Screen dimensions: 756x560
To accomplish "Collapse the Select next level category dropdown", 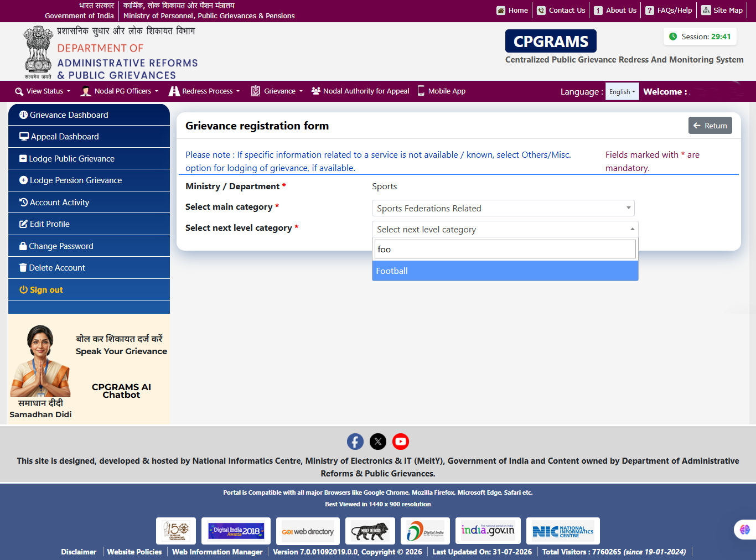I will (x=505, y=229).
